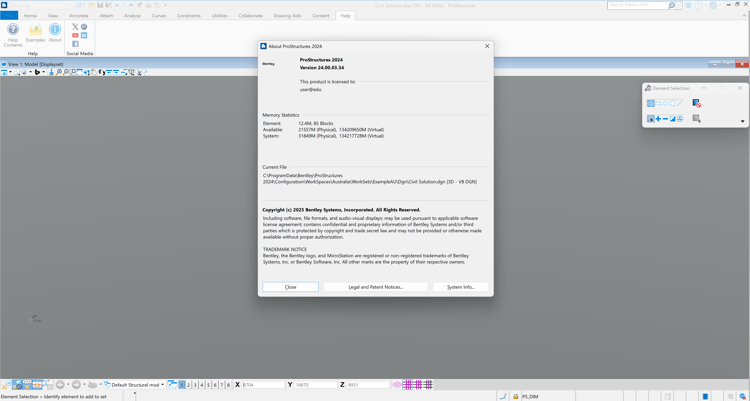
Task: Open the Constraints ribbon tab
Action: [x=189, y=16]
